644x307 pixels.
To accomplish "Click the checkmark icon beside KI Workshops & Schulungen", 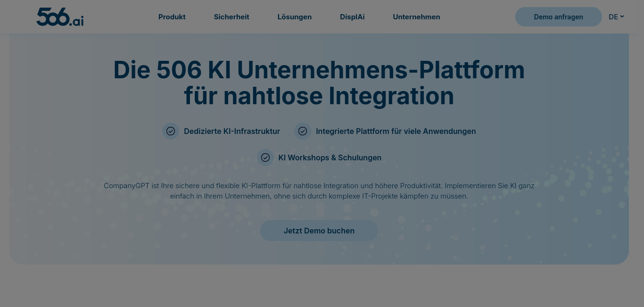I will [265, 158].
